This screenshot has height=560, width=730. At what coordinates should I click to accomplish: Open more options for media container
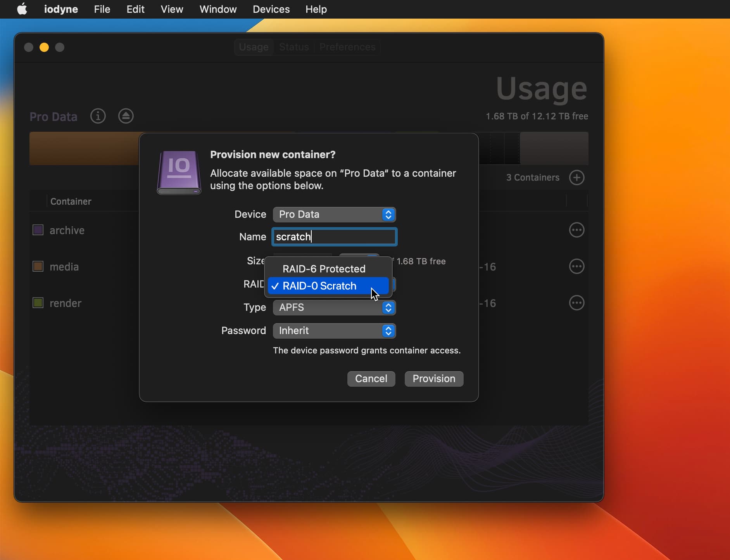click(576, 266)
